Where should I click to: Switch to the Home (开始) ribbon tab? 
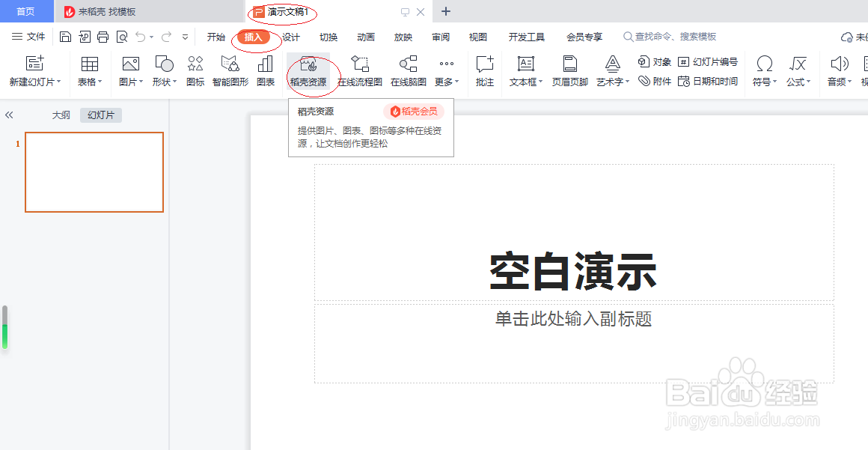point(216,37)
